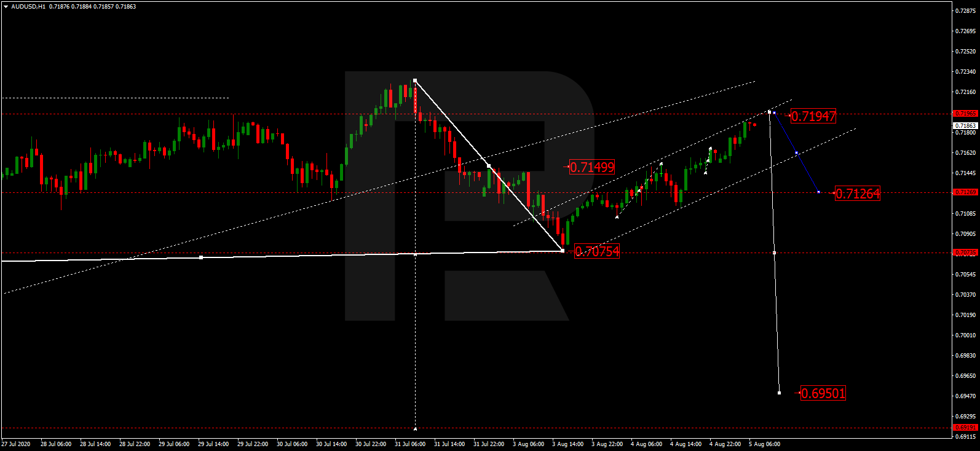Click the AUDUSD,H1 chart title text
Image resolution: width=980 pixels, height=451 pixels.
pyautogui.click(x=28, y=7)
